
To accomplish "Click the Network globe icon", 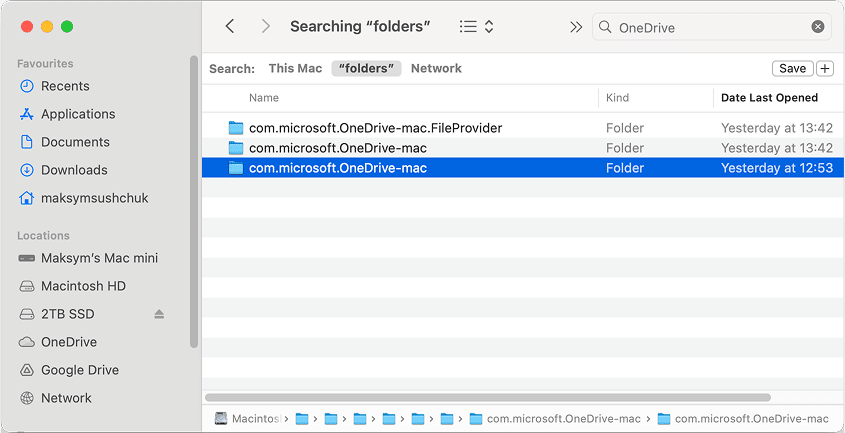I will pyautogui.click(x=26, y=398).
